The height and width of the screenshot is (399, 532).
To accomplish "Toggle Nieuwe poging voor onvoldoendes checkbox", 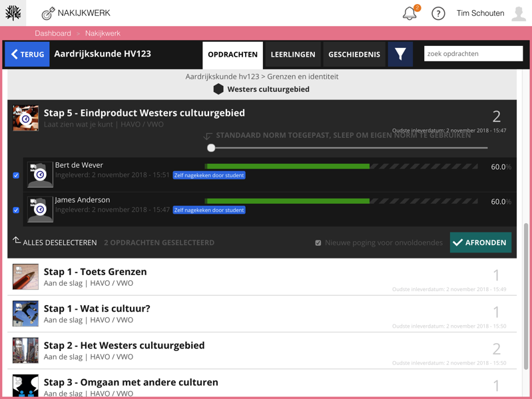I will pos(318,243).
